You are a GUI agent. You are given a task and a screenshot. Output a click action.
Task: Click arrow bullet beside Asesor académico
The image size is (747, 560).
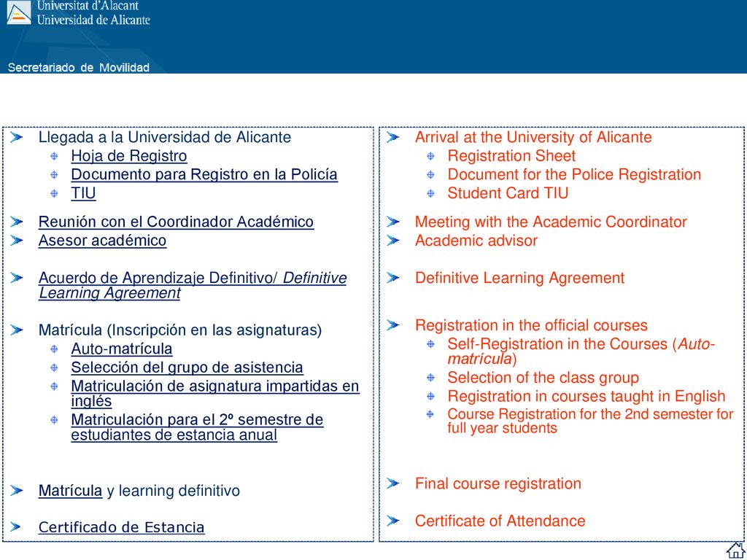(x=17, y=241)
